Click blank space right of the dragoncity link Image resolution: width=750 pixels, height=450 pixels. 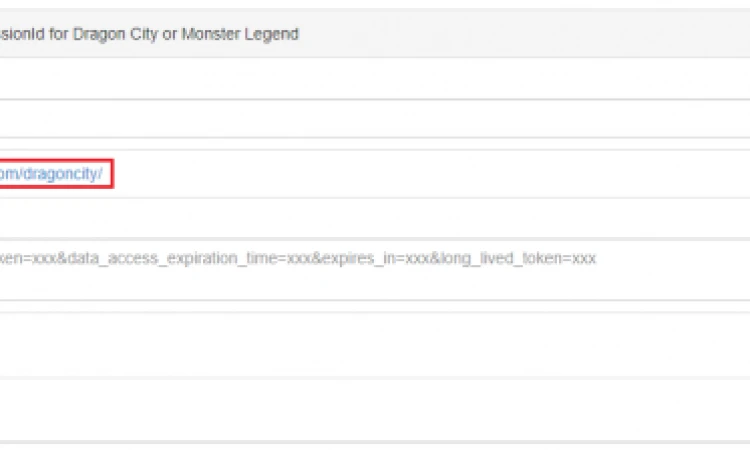click(430, 174)
